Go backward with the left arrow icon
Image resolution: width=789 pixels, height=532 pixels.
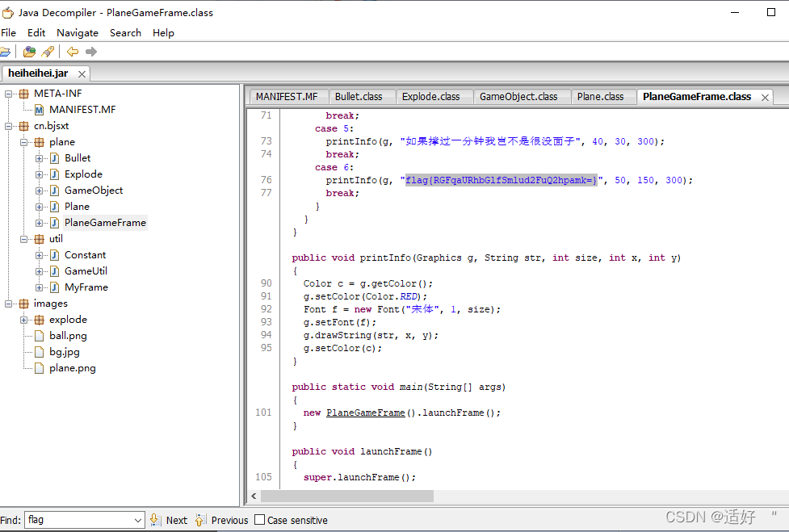tap(73, 52)
